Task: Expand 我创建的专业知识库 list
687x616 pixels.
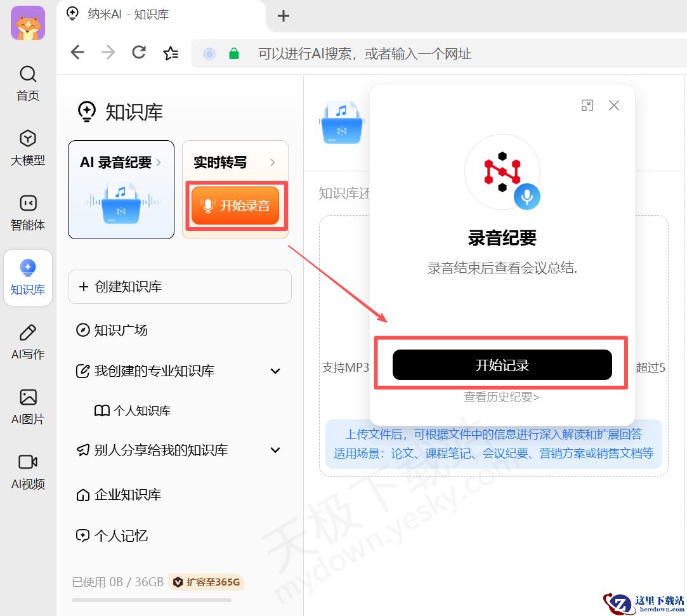Action: pyautogui.click(x=275, y=371)
